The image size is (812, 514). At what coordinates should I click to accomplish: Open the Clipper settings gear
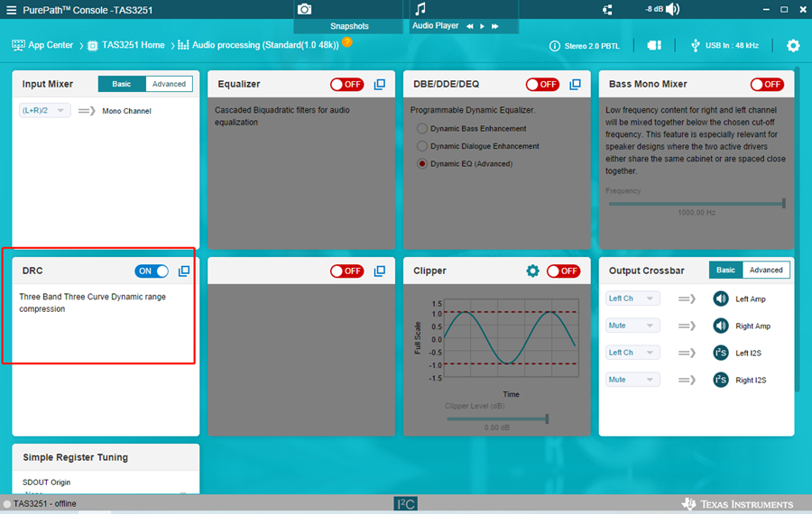532,271
